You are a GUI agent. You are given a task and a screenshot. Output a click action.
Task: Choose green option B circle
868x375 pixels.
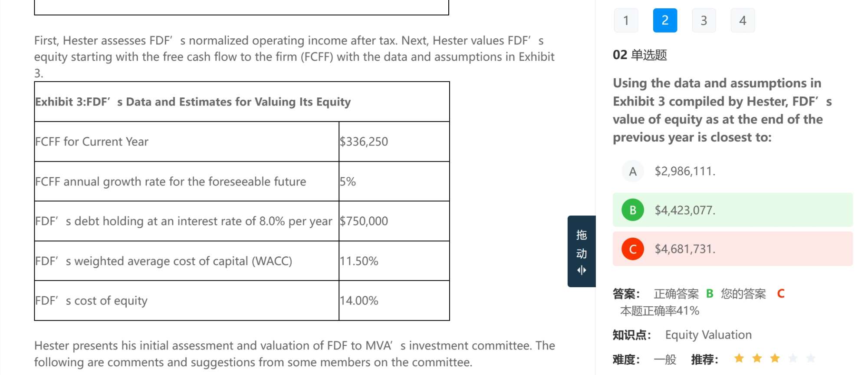point(633,210)
